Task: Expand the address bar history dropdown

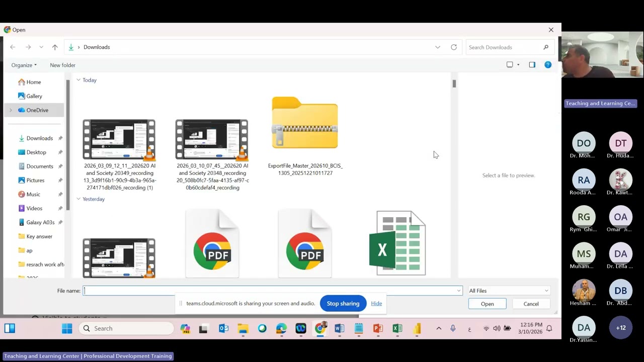Action: 438,47
